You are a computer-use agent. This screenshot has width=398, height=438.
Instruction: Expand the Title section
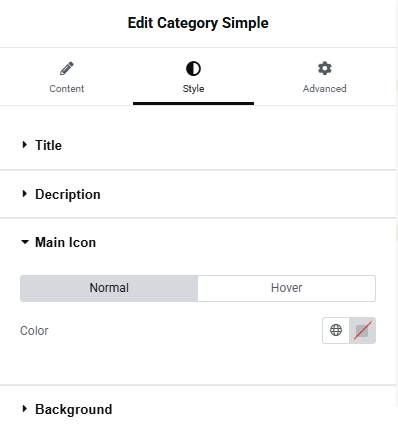(198, 145)
